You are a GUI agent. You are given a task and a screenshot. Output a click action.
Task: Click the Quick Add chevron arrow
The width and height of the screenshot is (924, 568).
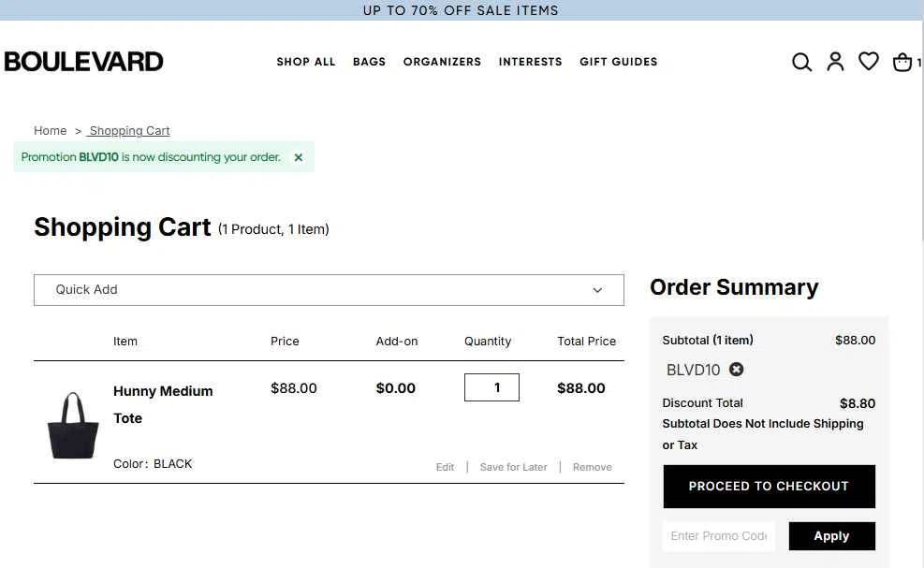(597, 290)
